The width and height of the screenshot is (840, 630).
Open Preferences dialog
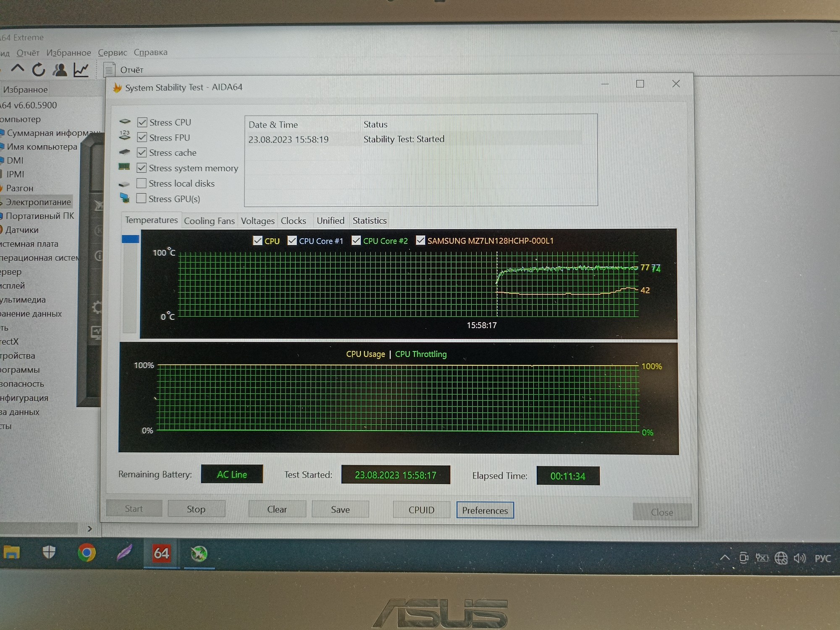click(x=485, y=510)
